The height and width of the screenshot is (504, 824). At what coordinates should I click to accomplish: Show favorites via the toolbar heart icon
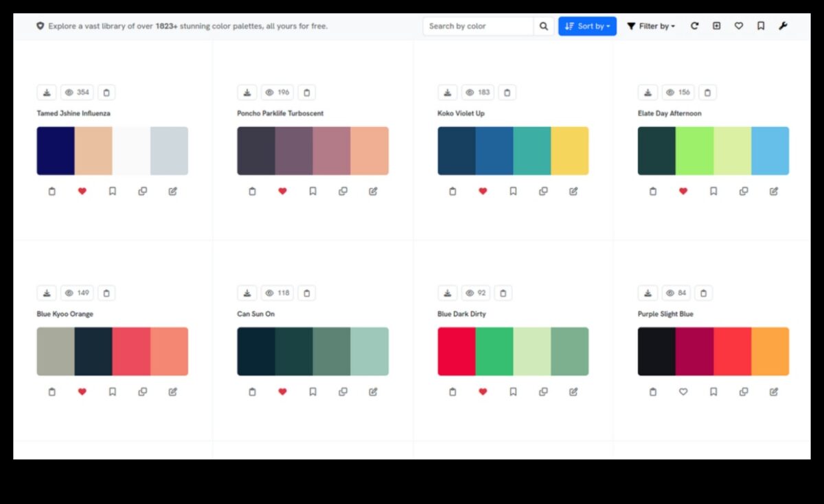[739, 26]
